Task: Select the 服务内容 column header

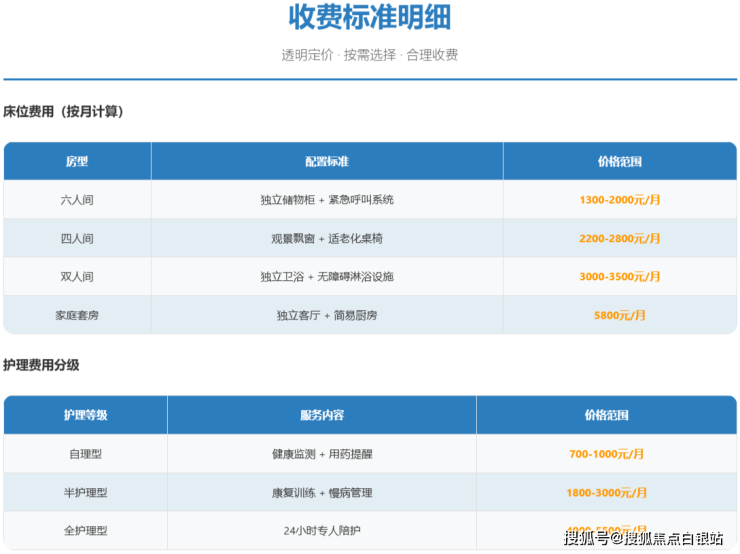Action: tap(321, 415)
